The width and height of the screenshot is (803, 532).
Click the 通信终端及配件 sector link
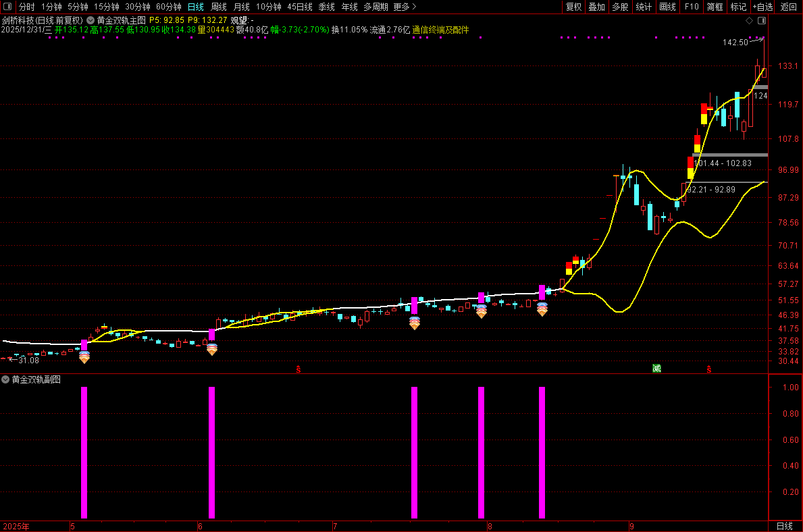[440, 30]
